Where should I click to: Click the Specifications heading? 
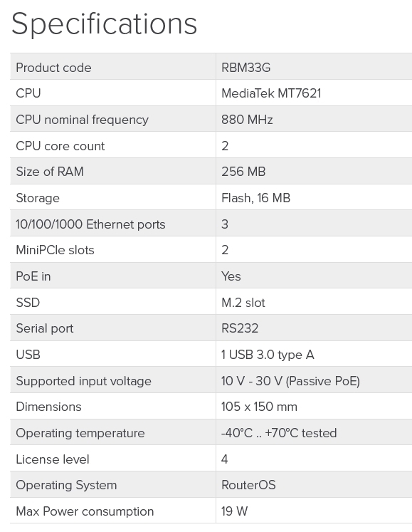pyautogui.click(x=104, y=24)
